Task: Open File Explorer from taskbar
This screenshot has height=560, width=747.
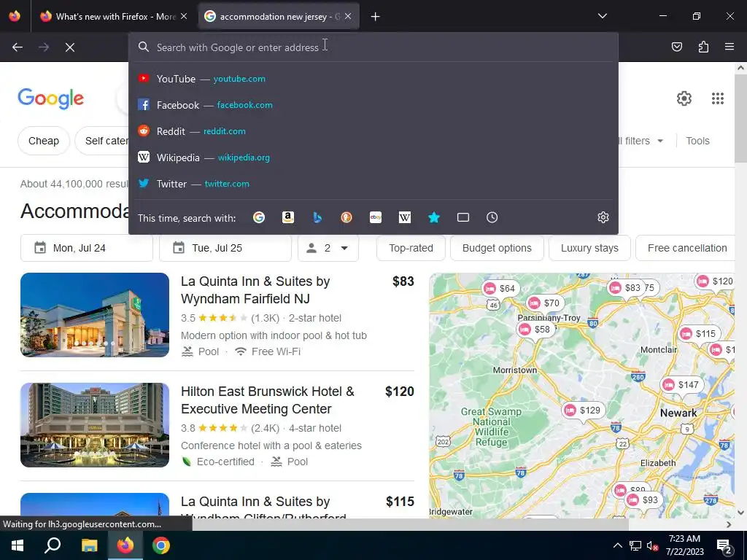Action: click(89, 545)
